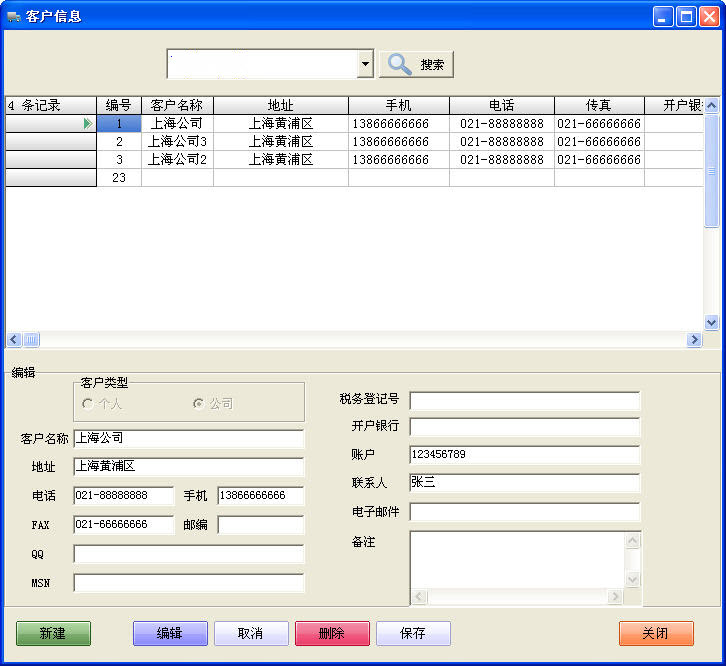The width and height of the screenshot is (726, 666).
Task: Click the 电话 column header
Action: pyautogui.click(x=501, y=105)
